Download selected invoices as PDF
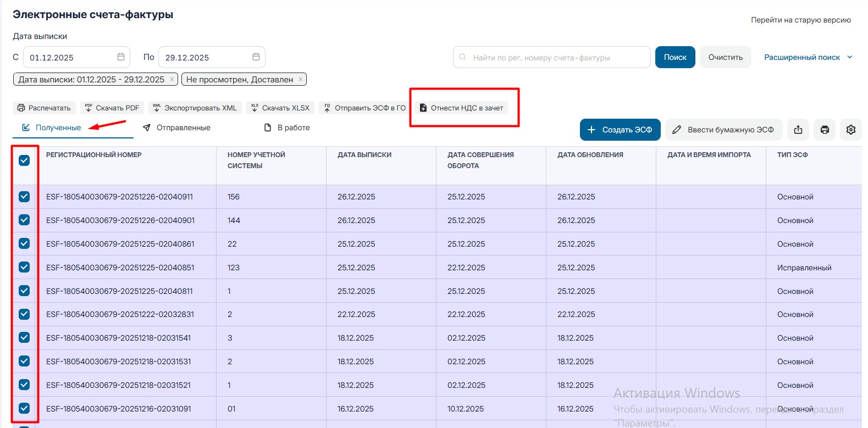868x428 pixels. [x=112, y=108]
